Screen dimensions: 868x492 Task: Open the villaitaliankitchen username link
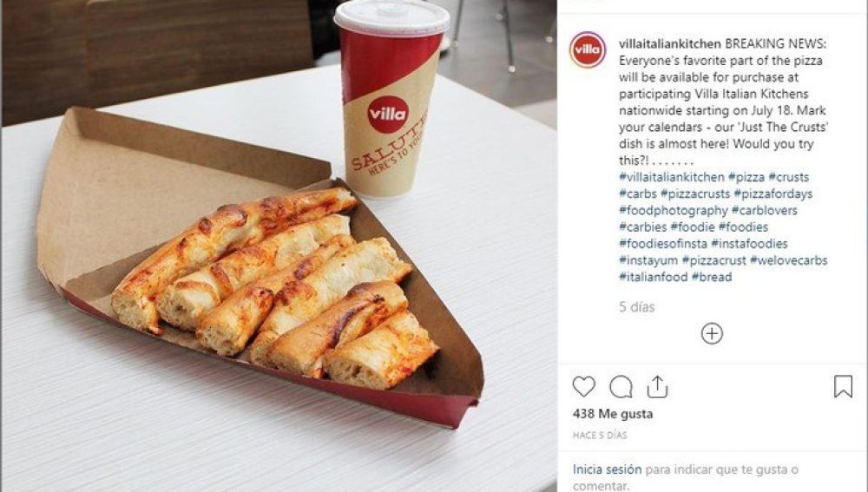pyautogui.click(x=670, y=43)
